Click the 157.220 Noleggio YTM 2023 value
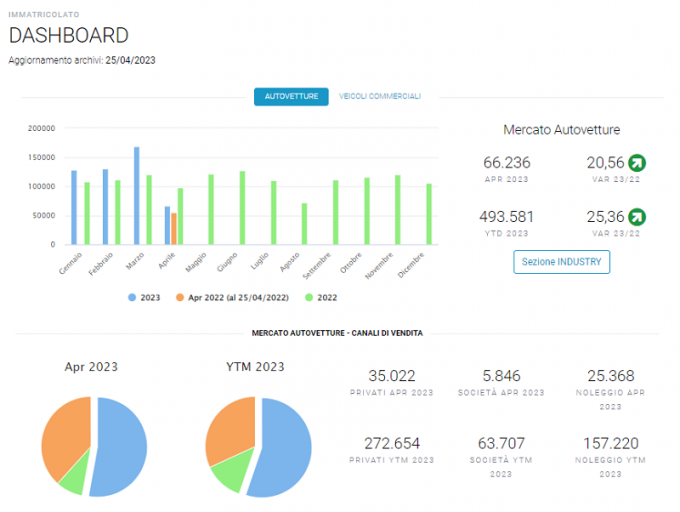Viewport: 680px width, 512px height. click(611, 444)
